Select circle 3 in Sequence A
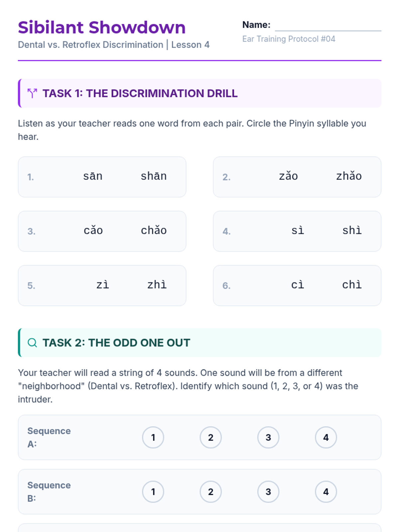 click(x=268, y=437)
